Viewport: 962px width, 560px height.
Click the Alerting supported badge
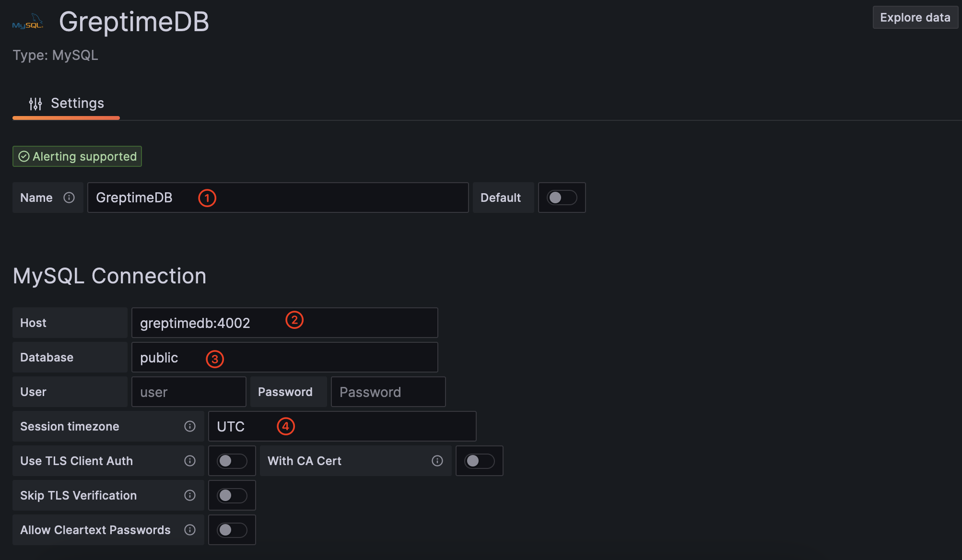pyautogui.click(x=77, y=156)
